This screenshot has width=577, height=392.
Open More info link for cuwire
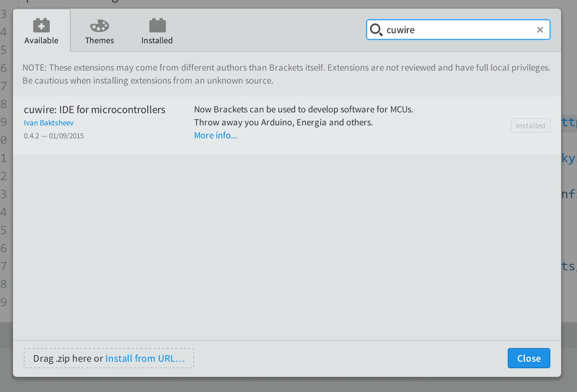(216, 135)
